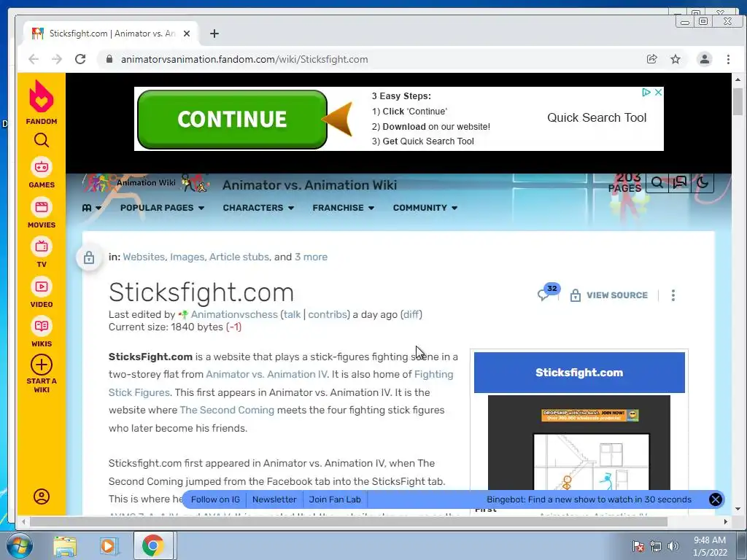Expand the Franchise dropdown
Viewport: 747px width, 560px height.
tap(344, 208)
